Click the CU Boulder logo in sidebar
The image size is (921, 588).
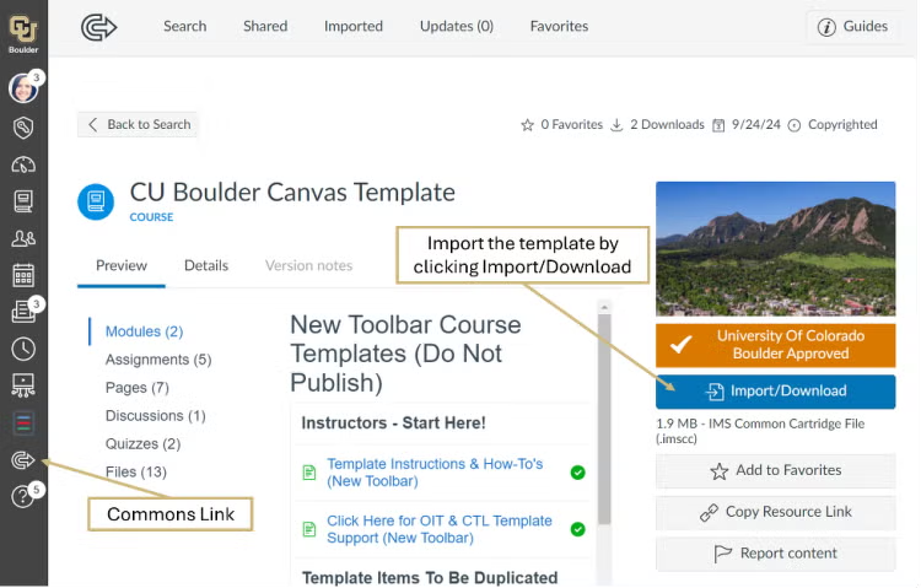[x=23, y=33]
